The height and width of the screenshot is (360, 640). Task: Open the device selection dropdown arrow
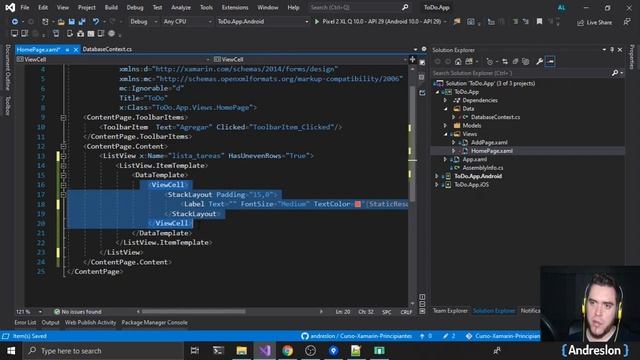(445, 22)
